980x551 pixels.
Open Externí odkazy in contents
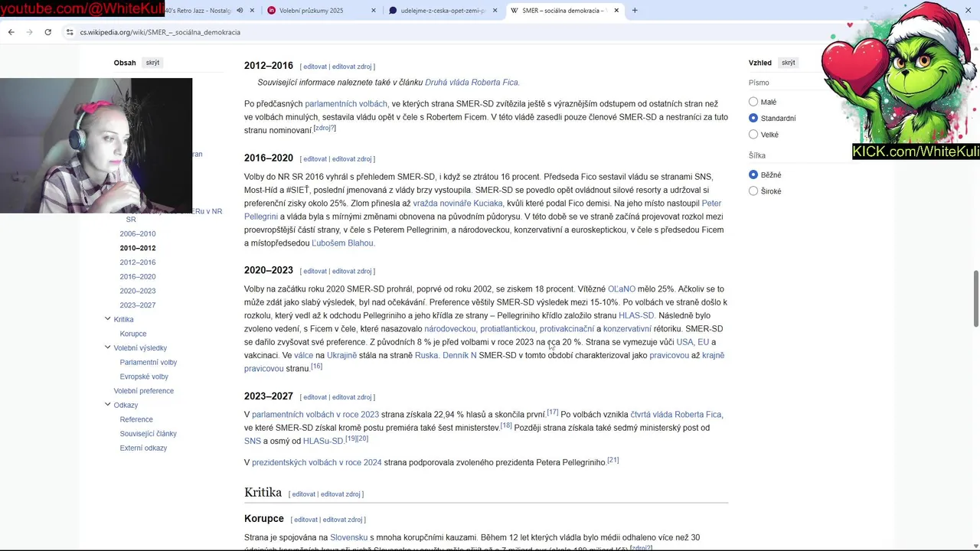(143, 448)
